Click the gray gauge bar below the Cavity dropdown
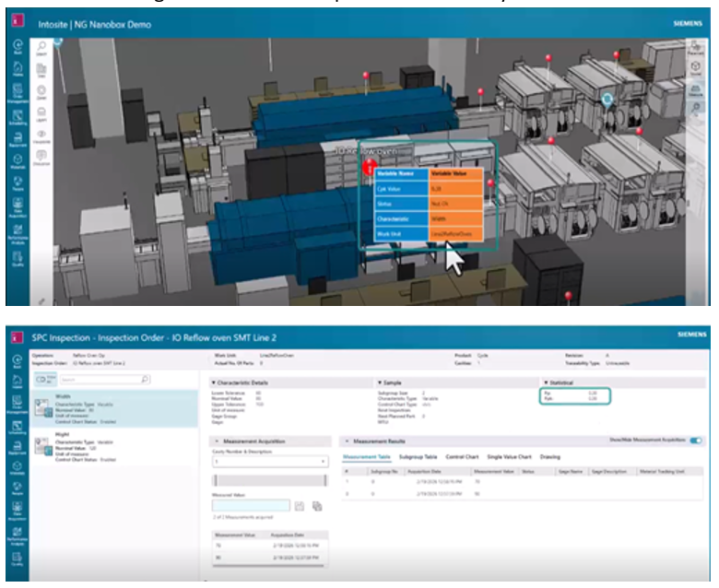 270,480
